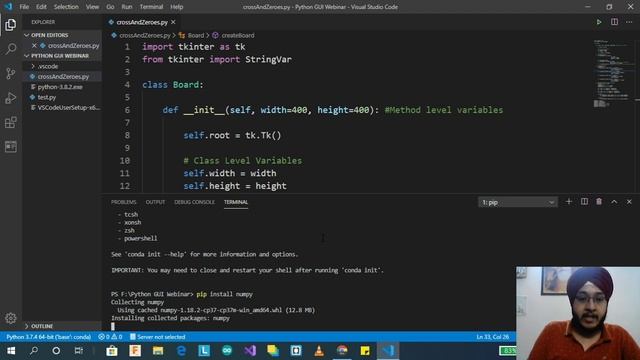
Task: Open the Edit menu
Action: point(41,7)
